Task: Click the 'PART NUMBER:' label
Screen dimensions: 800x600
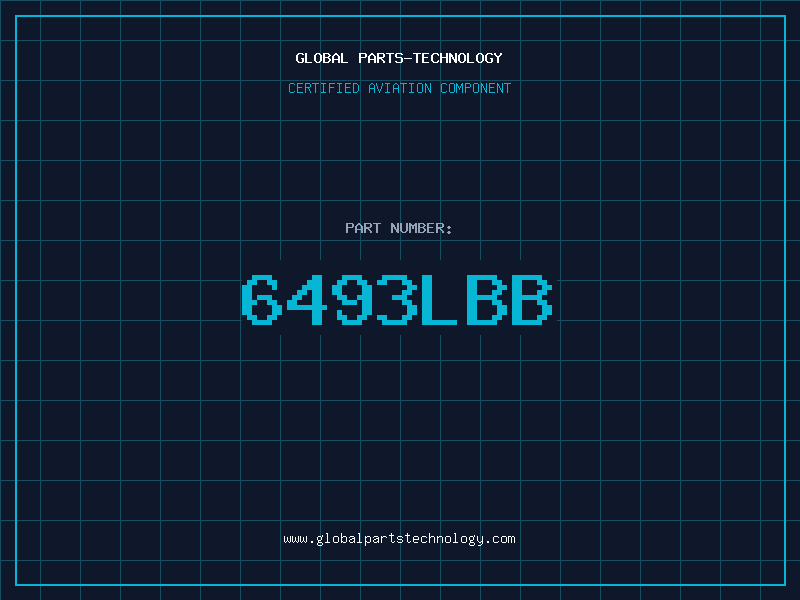Action: (398, 228)
